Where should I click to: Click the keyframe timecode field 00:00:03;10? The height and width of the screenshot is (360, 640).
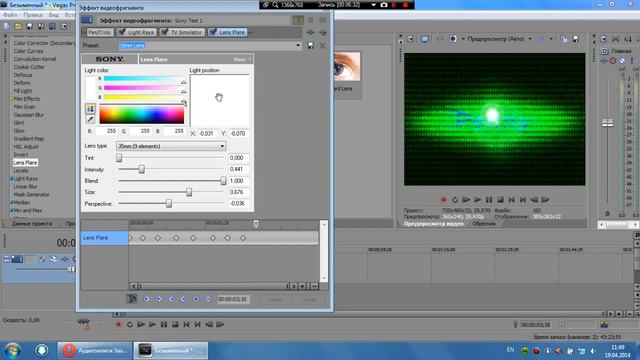click(232, 299)
